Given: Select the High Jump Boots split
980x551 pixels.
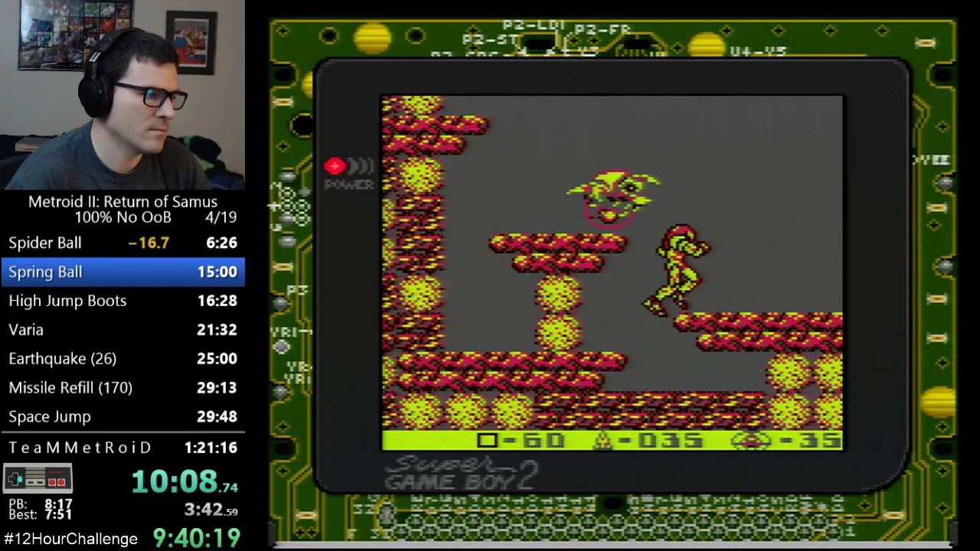Looking at the screenshot, I should [122, 301].
